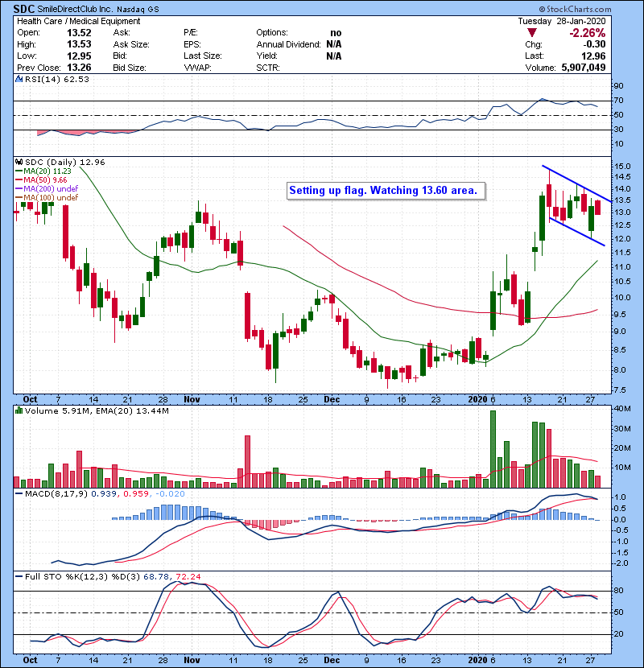644x668 pixels.
Task: Click the Health Care / Medical Equipment label
Action: click(78, 21)
